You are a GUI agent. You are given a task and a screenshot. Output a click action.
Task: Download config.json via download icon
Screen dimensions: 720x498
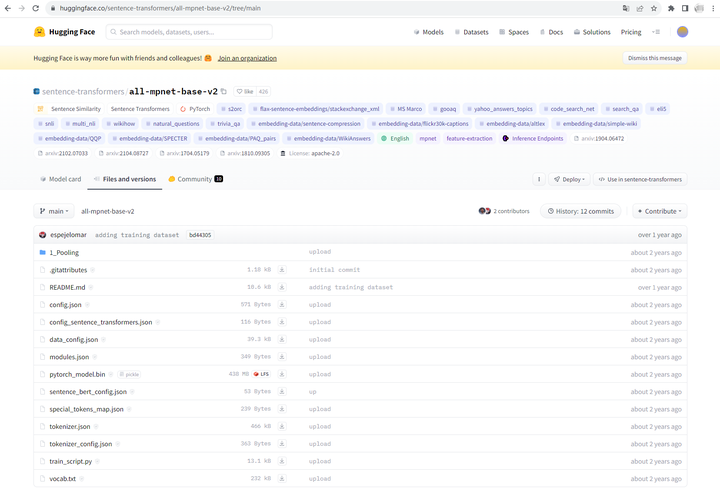282,305
